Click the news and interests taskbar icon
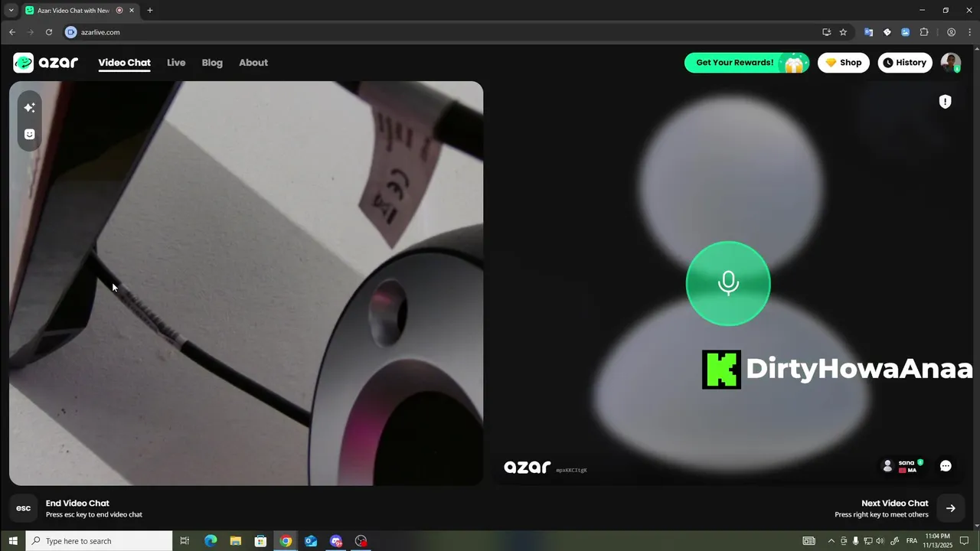Screen dimensions: 980x551 point(809,541)
